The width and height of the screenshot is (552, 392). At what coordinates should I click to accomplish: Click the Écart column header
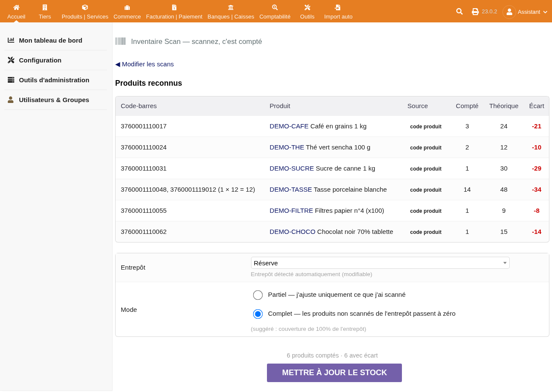(536, 106)
